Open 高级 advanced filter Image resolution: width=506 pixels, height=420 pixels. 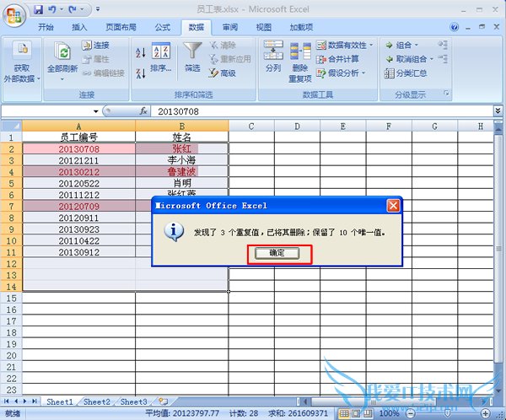pos(223,73)
